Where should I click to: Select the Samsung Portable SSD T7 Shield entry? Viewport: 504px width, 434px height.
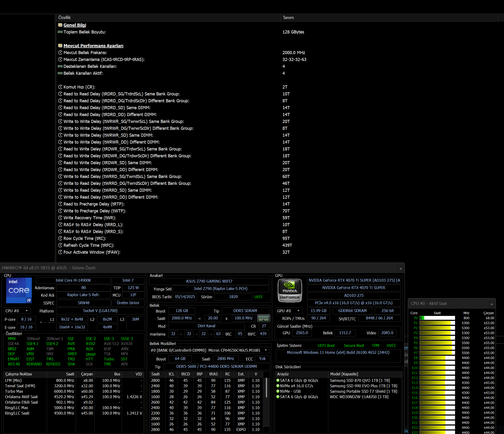point(363,391)
